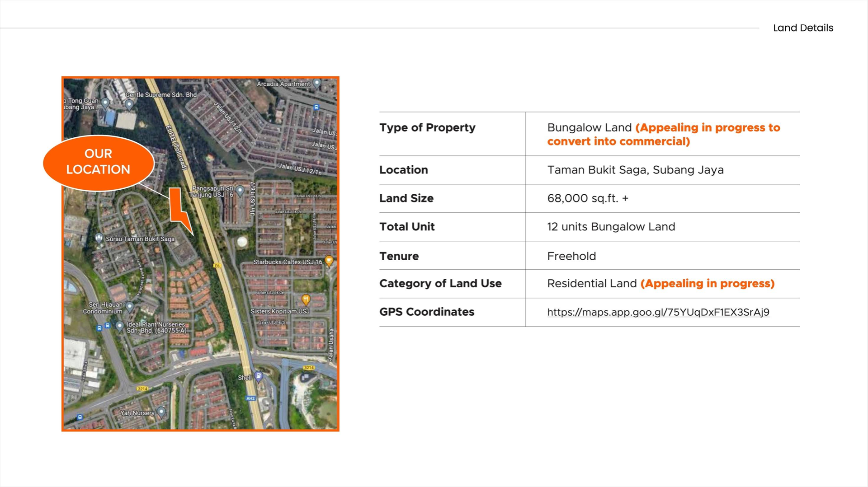Screen dimensions: 868x487
Task: Select the Land Details header text
Action: 803,28
